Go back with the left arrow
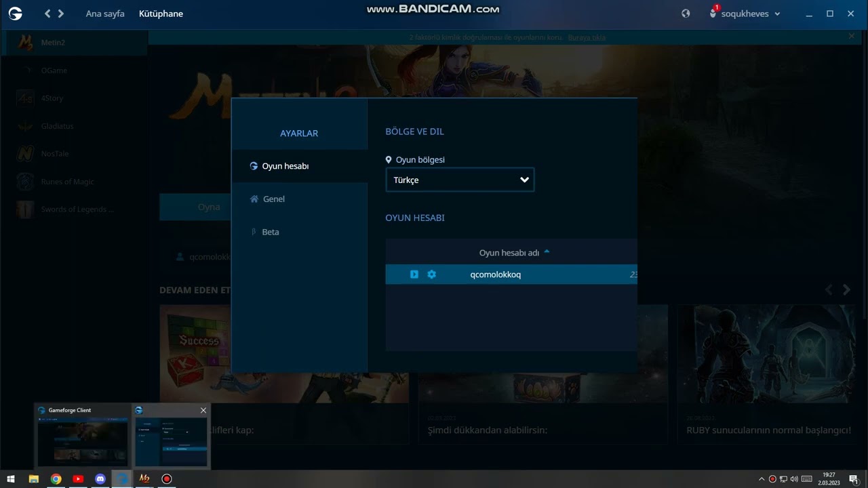 click(47, 14)
